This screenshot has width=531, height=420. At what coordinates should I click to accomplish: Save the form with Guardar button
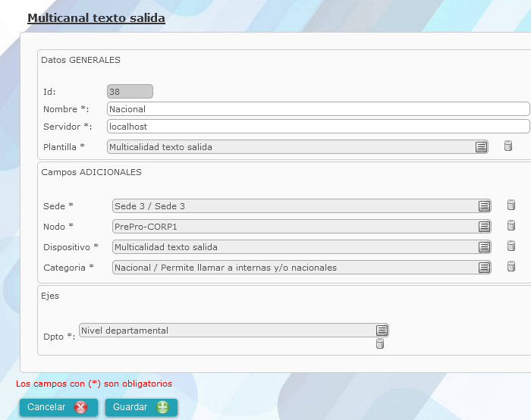141,407
